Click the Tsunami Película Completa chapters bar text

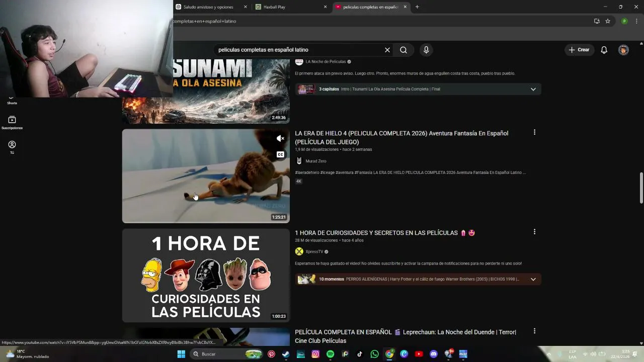tap(390, 89)
